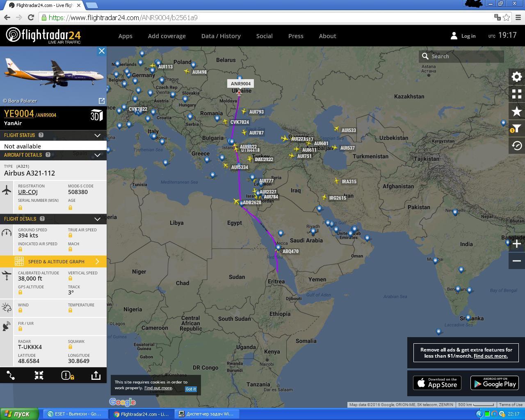Open bookmarks star icon
Screen dimensions: 525x420
point(517,111)
